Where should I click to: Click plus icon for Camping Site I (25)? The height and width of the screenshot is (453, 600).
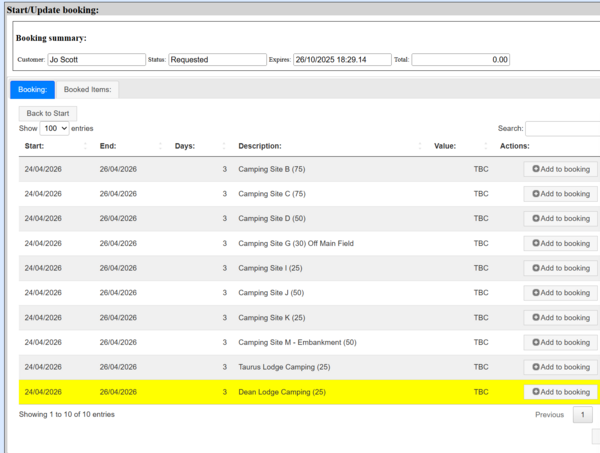click(536, 268)
